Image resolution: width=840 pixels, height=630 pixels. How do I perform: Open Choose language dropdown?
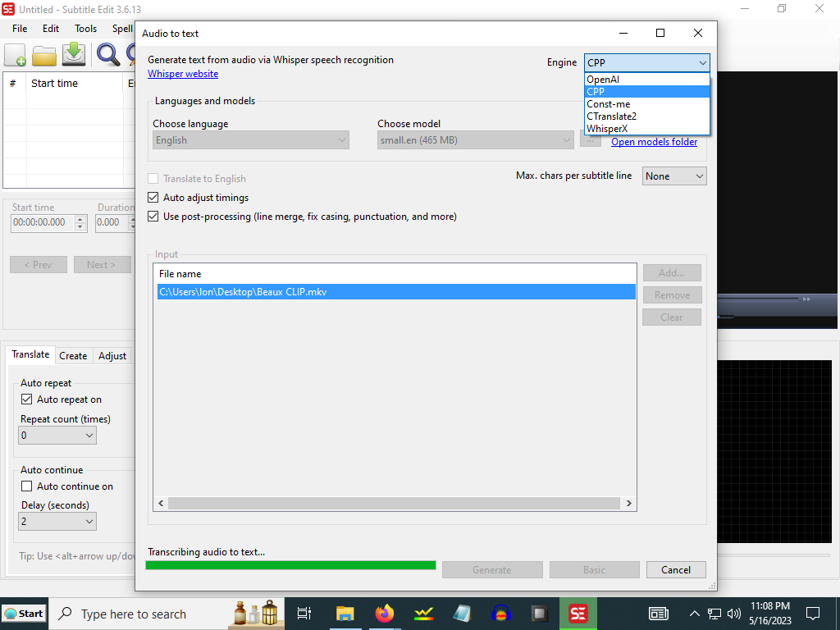pyautogui.click(x=251, y=140)
